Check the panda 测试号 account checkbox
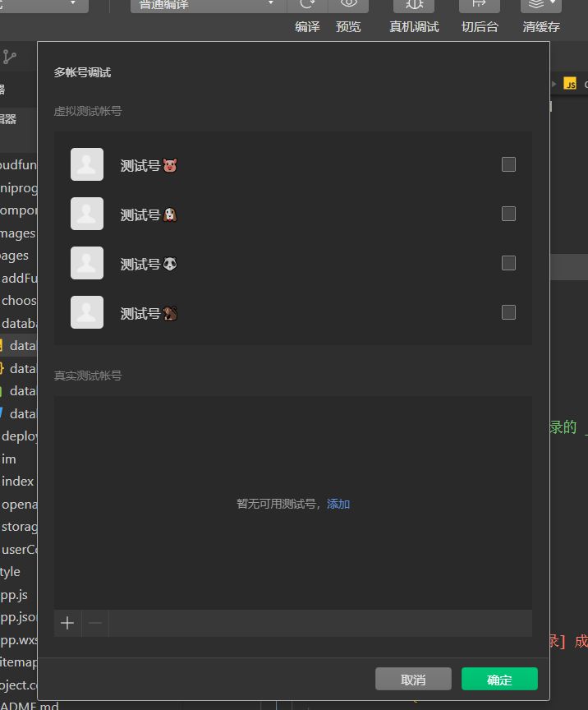 pos(508,263)
